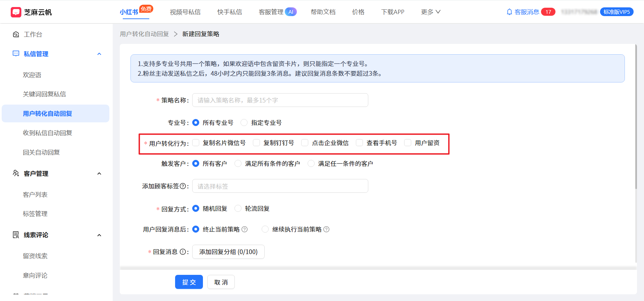Click the 芝麻云帆 logo icon
644x301 pixels.
[x=16, y=12]
